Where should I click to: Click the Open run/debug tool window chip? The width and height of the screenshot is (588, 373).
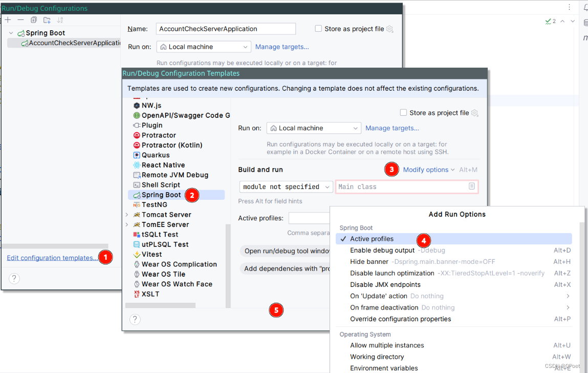point(285,251)
